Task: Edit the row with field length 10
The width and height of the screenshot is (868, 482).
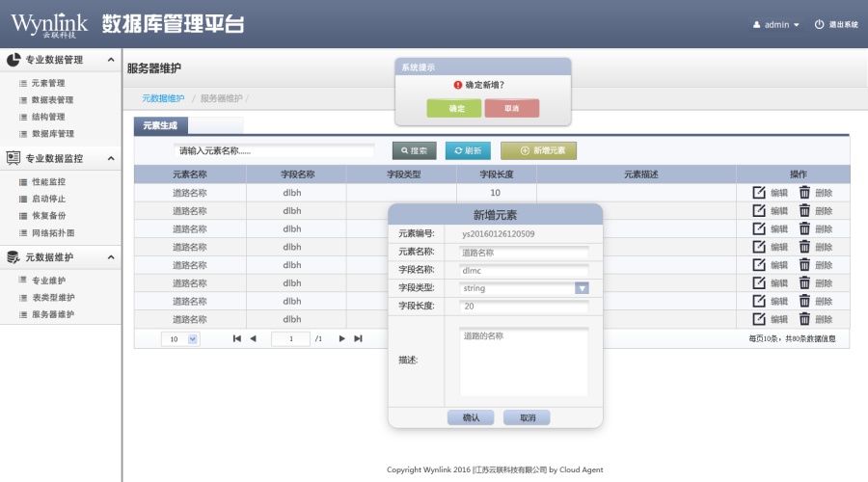Action: point(770,193)
